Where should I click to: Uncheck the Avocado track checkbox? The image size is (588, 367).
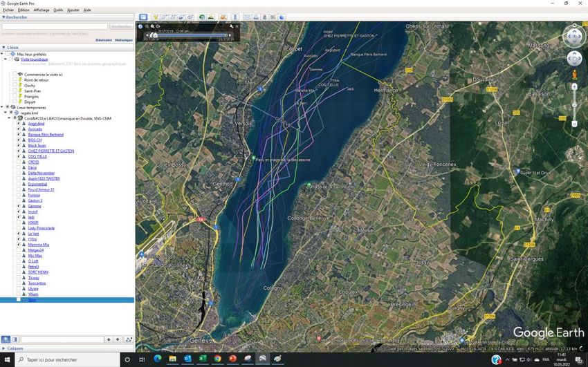tap(18, 129)
